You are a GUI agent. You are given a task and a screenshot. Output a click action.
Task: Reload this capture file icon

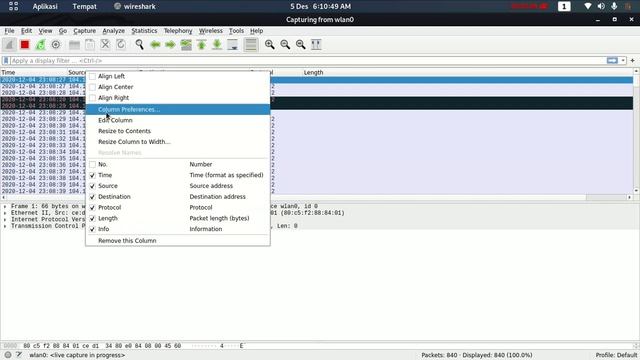click(x=121, y=44)
